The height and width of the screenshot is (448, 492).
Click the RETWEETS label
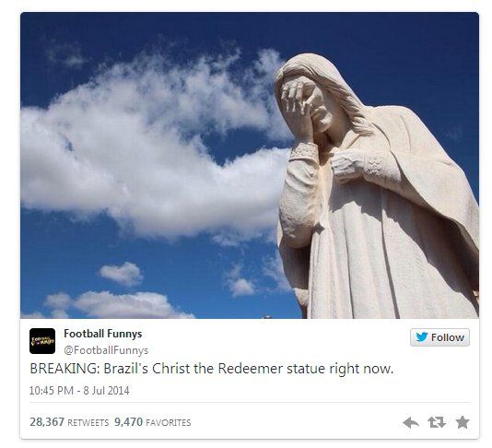click(88, 423)
